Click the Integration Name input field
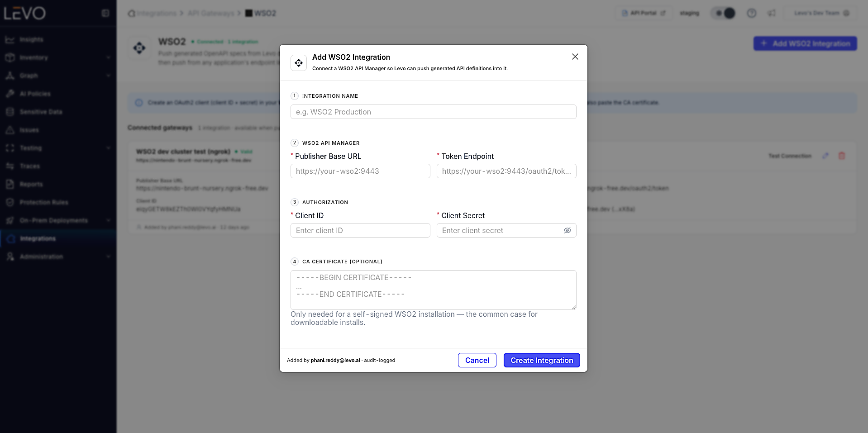Screen dimensions: 868x433 tap(433, 112)
